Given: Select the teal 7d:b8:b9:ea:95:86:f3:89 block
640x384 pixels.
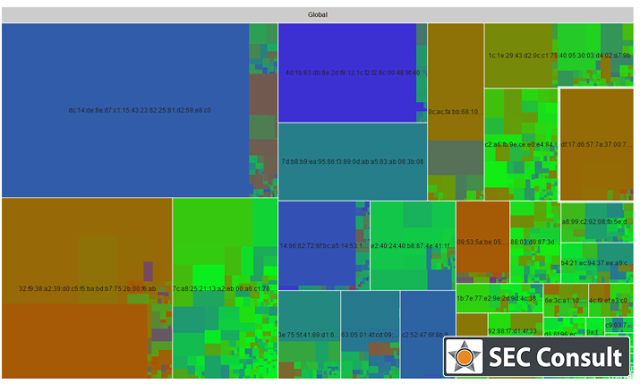Looking at the screenshot, I should click(x=353, y=162).
